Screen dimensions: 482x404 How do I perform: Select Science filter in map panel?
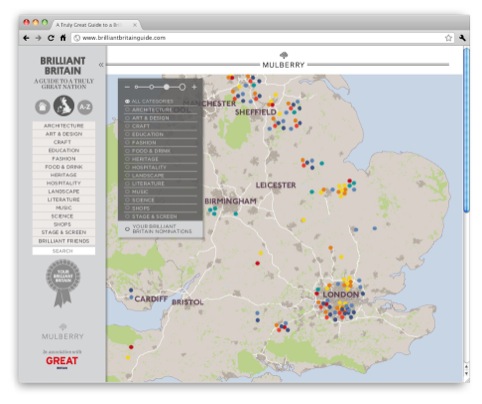tap(161, 200)
